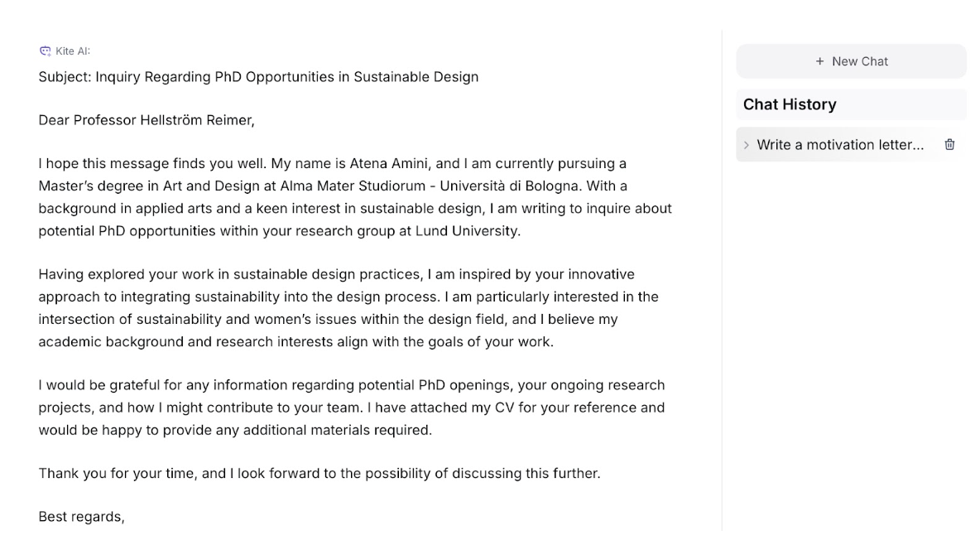Click the plus icon in New Chat
Viewport: 980px width, 550px height.
(819, 61)
